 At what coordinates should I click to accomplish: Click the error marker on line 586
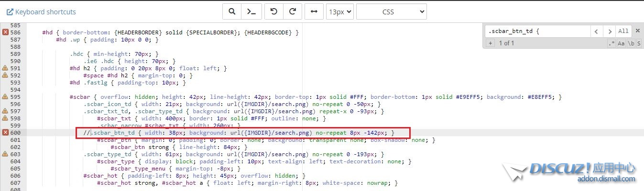(x=5, y=32)
